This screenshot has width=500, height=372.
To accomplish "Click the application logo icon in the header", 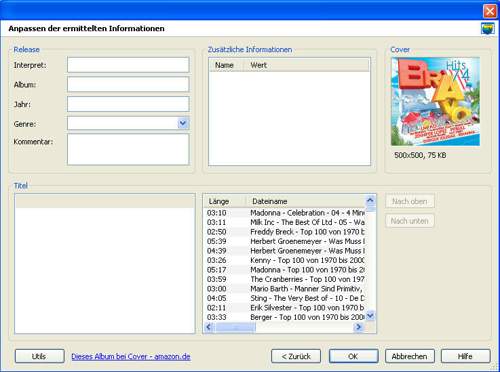I will coord(488,28).
